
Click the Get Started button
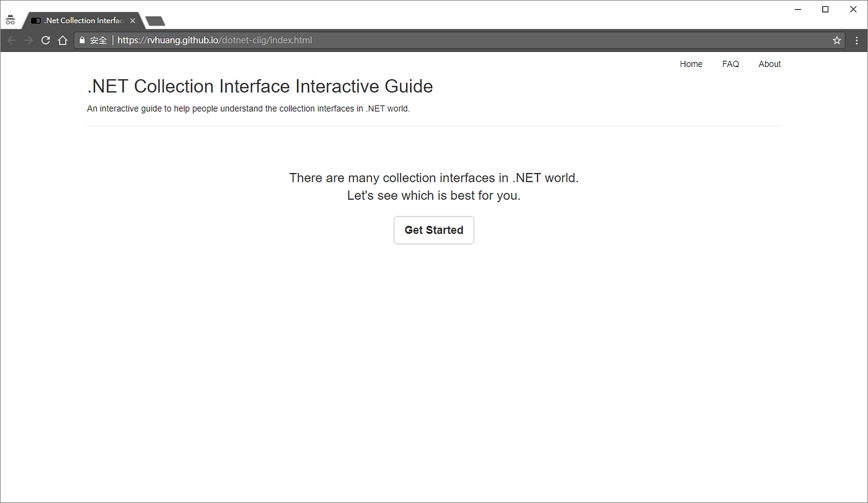coord(433,230)
